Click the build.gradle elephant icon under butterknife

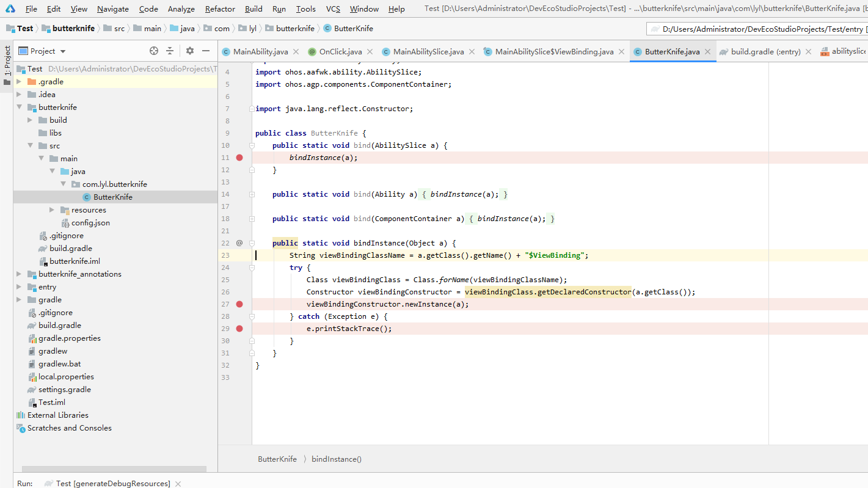click(43, 249)
